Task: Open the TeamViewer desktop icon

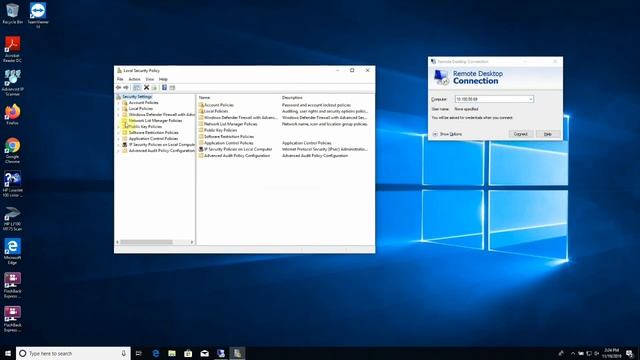Action: pos(38,16)
